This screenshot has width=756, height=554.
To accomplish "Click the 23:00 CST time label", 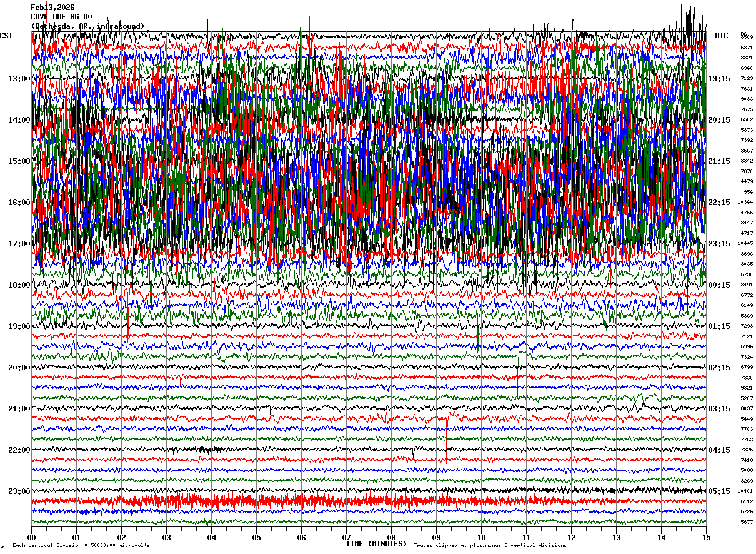I will pyautogui.click(x=19, y=491).
